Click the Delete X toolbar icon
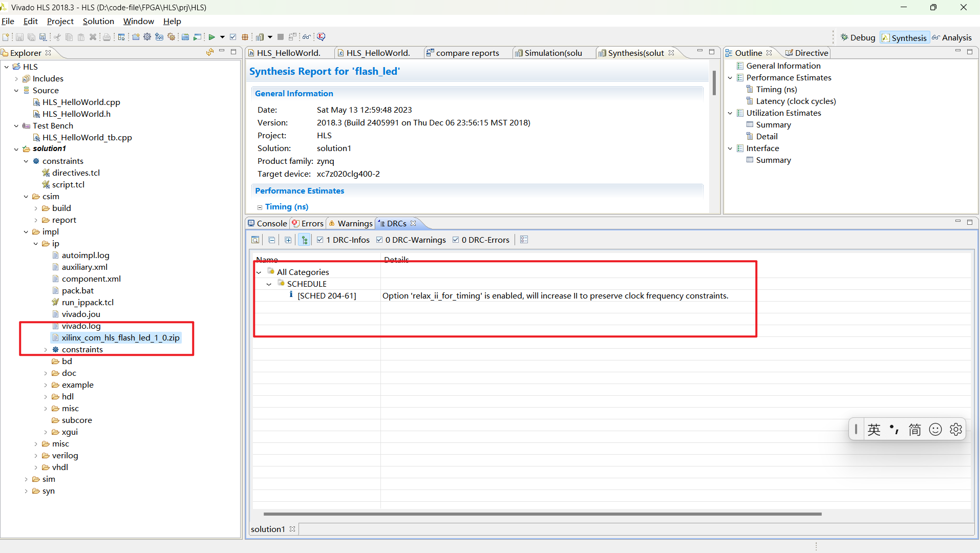980x553 pixels. (x=93, y=37)
